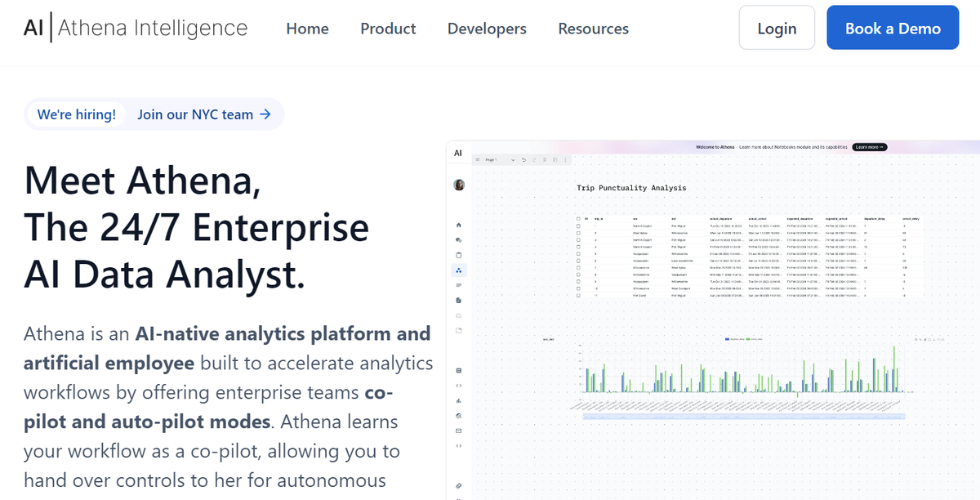Open the mail envelope icon in the sidebar
The height and width of the screenshot is (500, 980).
pyautogui.click(x=458, y=429)
